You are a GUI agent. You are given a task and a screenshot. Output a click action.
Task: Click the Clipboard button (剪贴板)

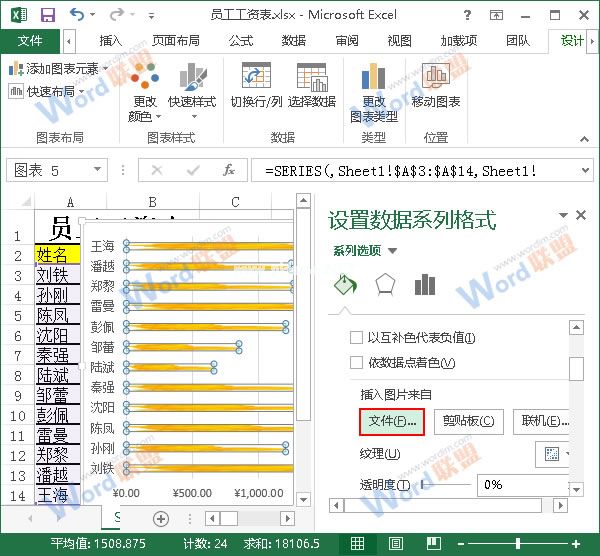[470, 422]
